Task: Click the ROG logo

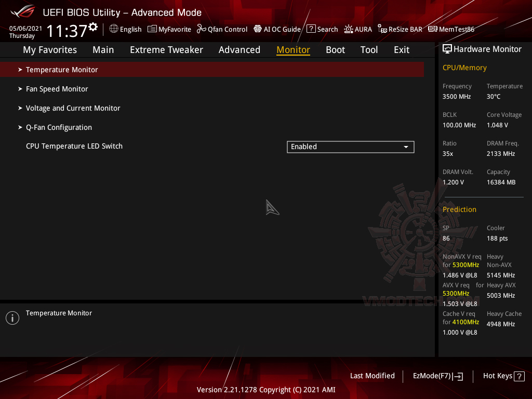Action: (x=23, y=11)
